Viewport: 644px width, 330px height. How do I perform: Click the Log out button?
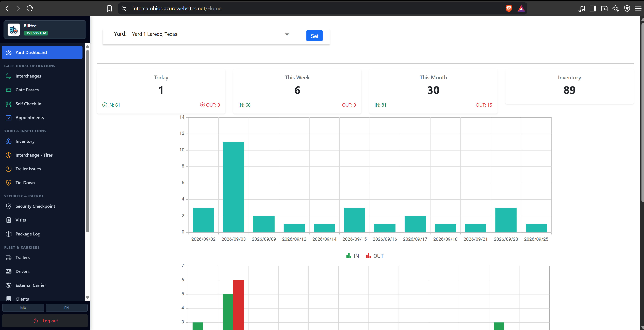45,321
